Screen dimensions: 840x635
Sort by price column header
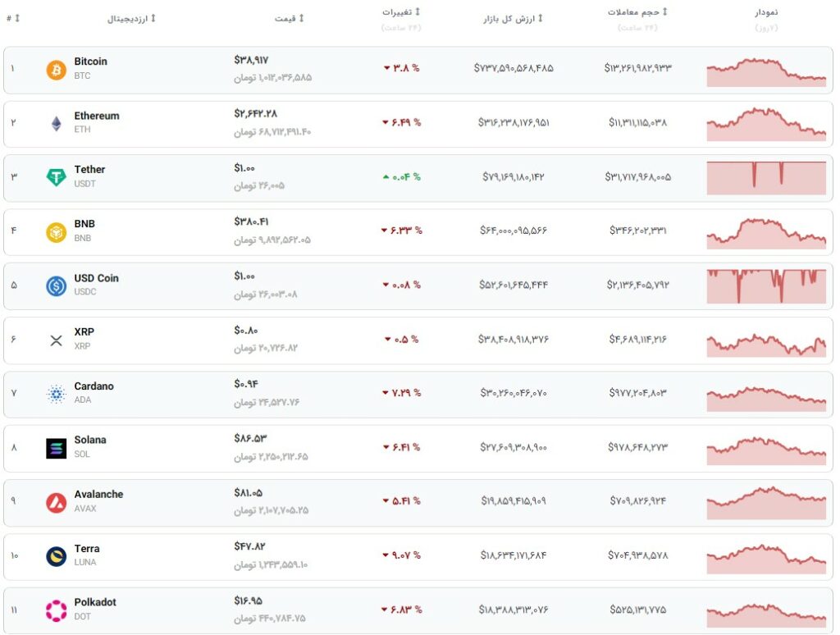(x=290, y=18)
